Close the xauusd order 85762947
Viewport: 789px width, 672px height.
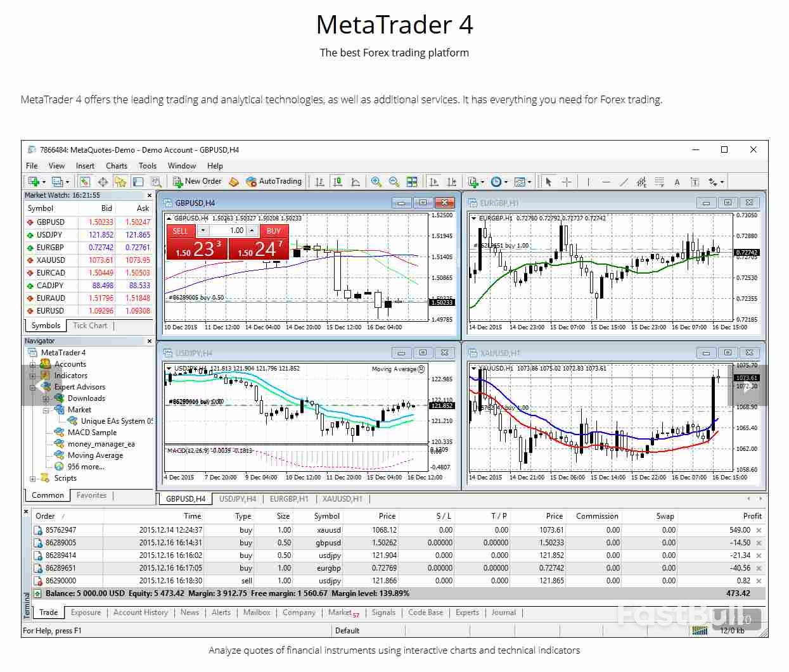[x=759, y=530]
